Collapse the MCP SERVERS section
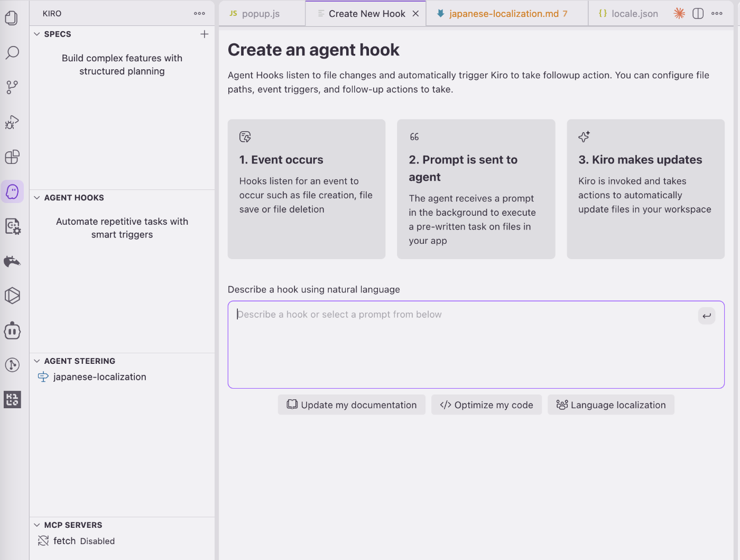The width and height of the screenshot is (740, 560). (x=37, y=525)
